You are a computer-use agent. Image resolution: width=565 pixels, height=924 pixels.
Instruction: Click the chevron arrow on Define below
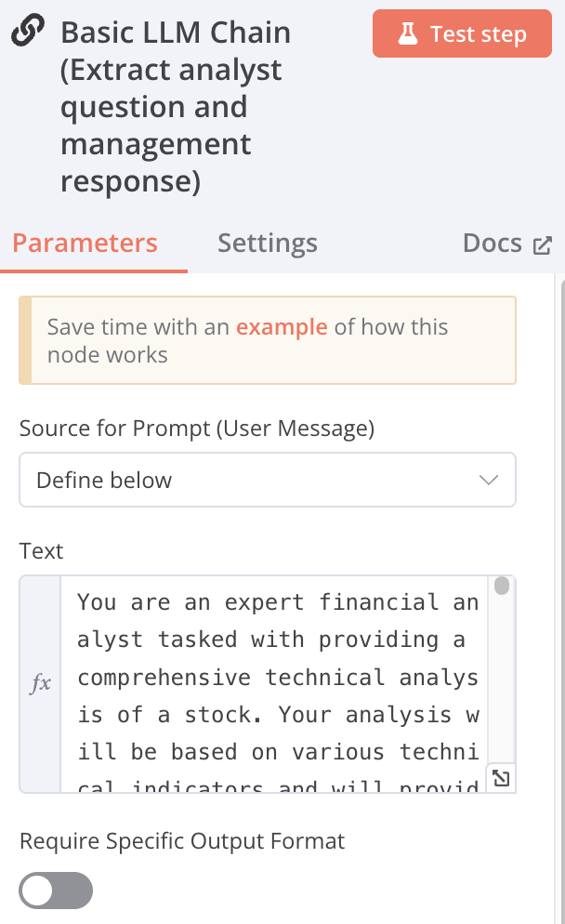click(x=488, y=481)
